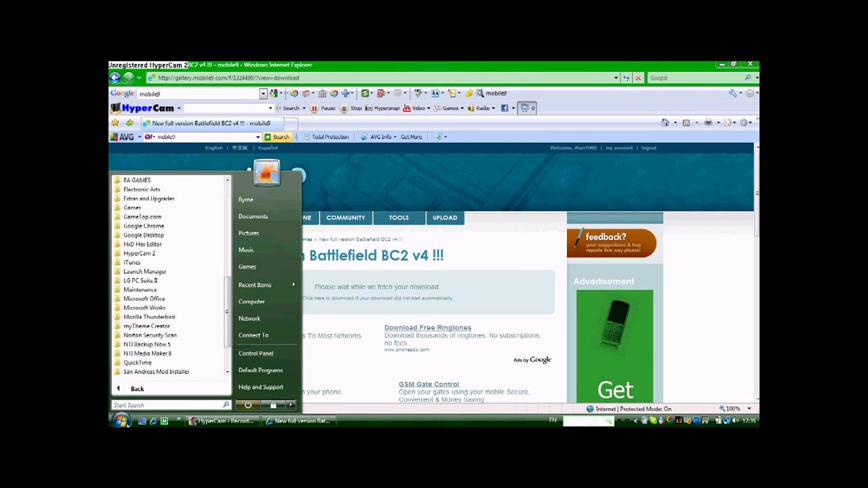Screen dimensions: 868x488
Task: Click the magnifier icon in the Google search box
Action: pyautogui.click(x=748, y=78)
